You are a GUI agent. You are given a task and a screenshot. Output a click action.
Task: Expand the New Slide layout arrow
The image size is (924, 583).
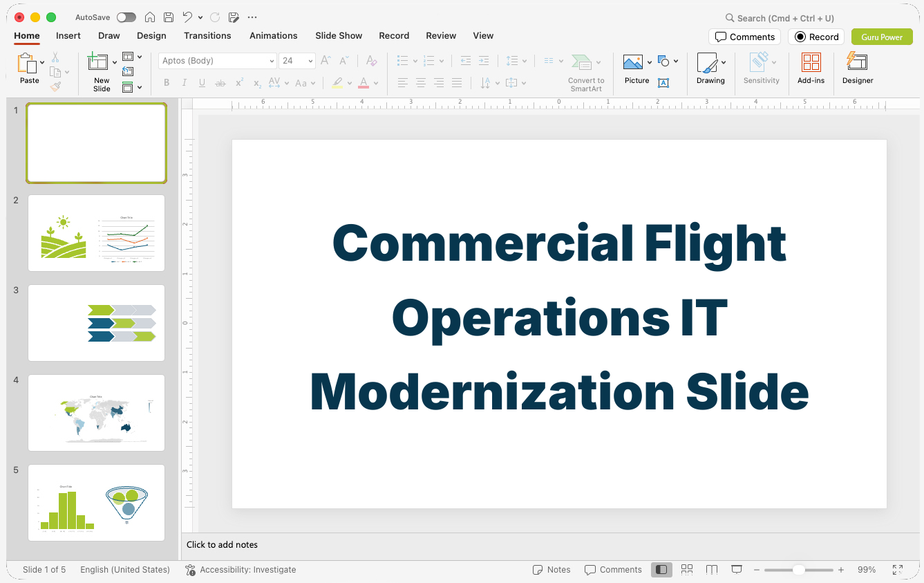pos(115,62)
